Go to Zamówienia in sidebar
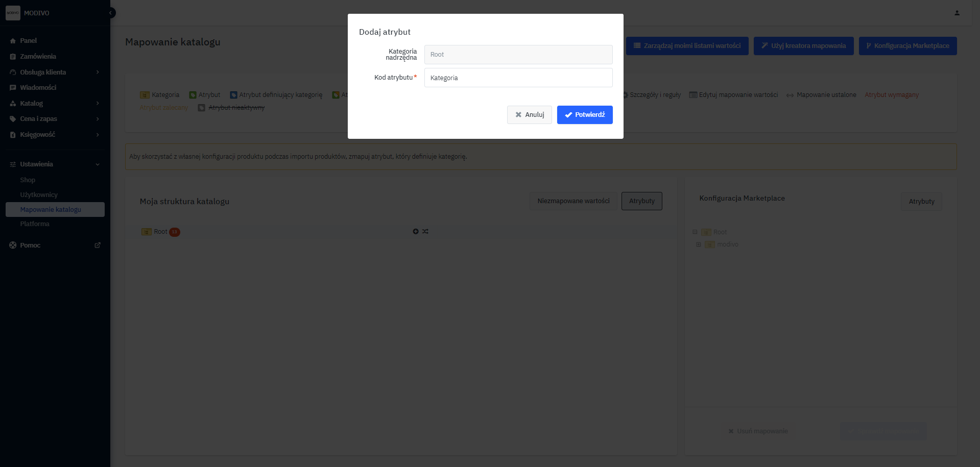Image resolution: width=980 pixels, height=467 pixels. pos(38,57)
